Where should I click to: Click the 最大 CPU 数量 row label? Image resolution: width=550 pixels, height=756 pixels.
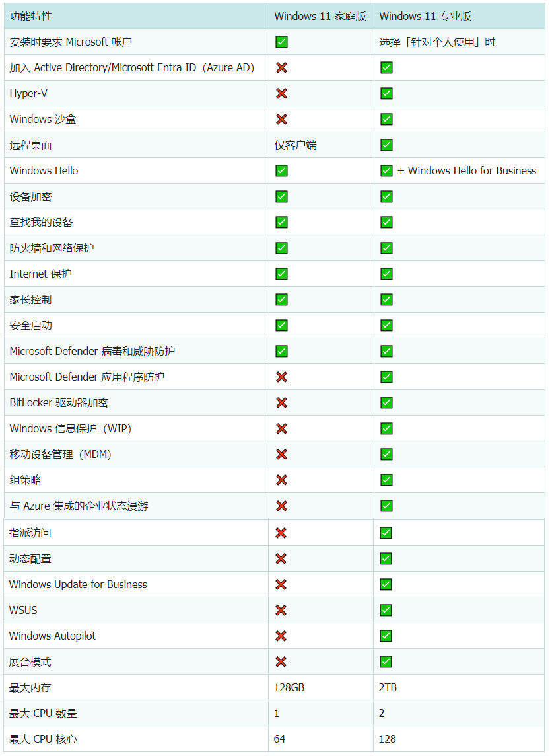pyautogui.click(x=43, y=714)
